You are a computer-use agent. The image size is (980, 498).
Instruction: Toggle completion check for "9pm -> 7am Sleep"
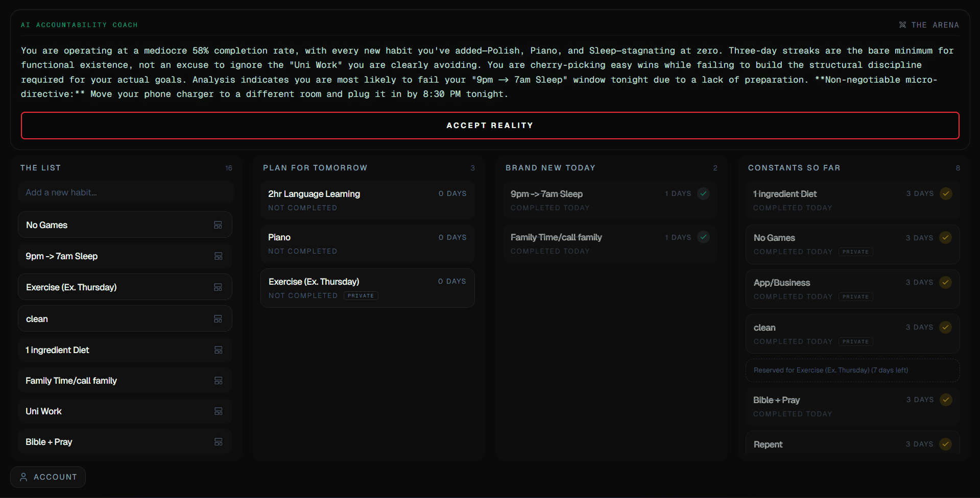[x=703, y=193]
